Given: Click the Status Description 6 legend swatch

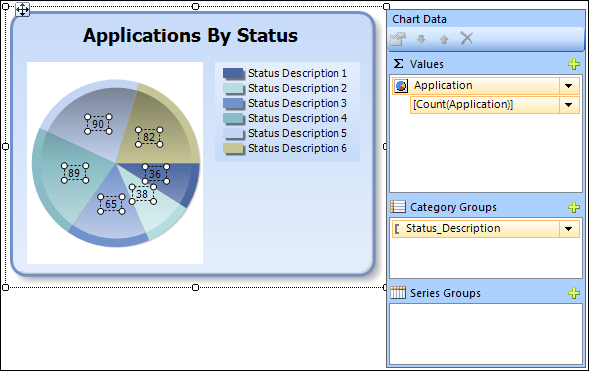Looking at the screenshot, I should [233, 149].
